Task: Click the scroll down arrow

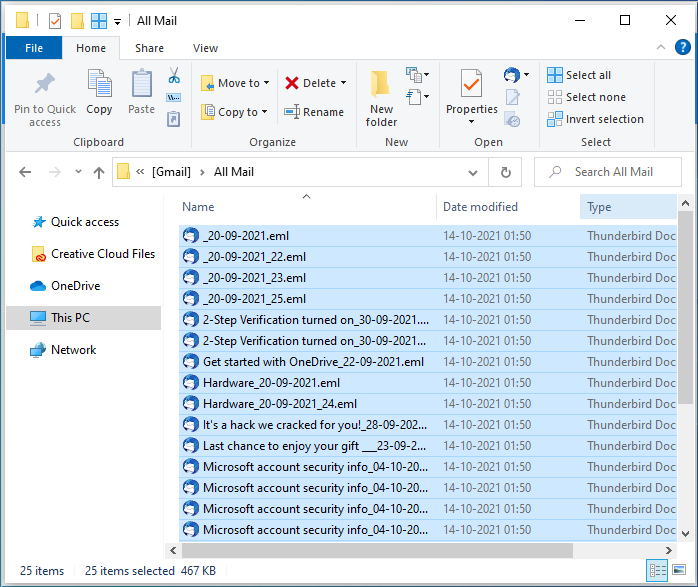Action: tap(686, 534)
